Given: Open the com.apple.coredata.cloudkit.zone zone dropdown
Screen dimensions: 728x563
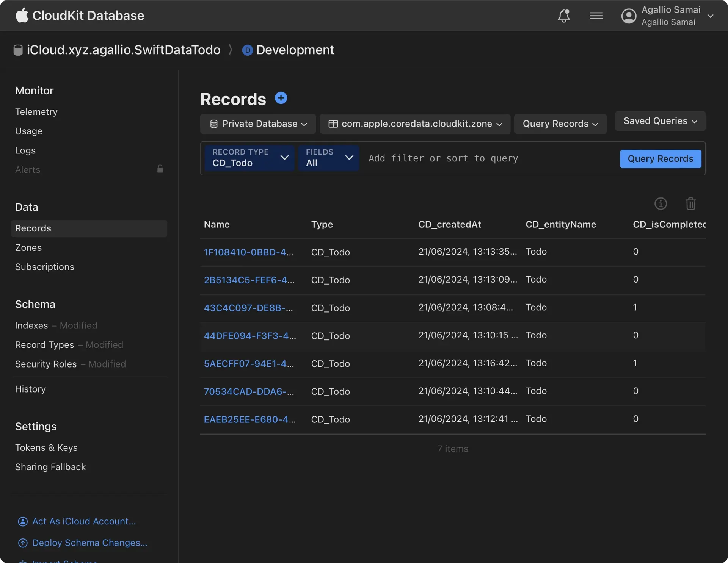Looking at the screenshot, I should pos(415,124).
